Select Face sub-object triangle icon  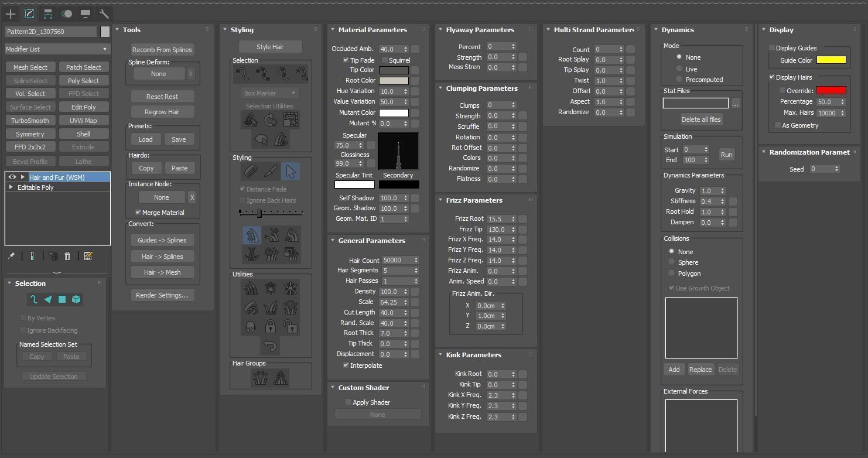pos(48,299)
